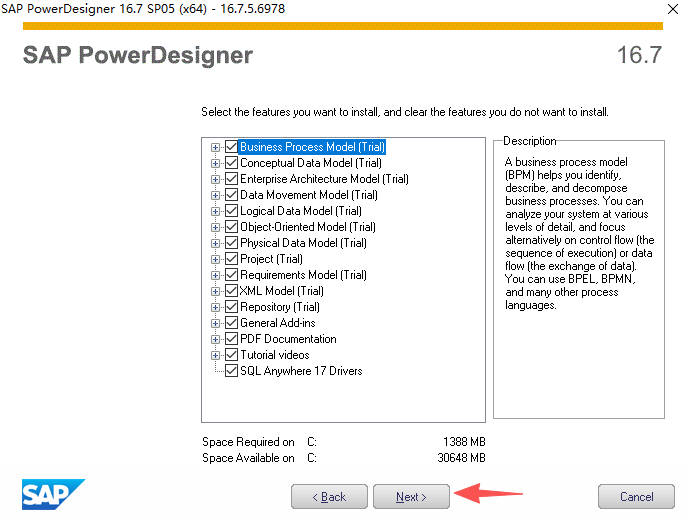Click the 1388 MB space required value
Viewport: 688px width, 517px height.
point(464,442)
